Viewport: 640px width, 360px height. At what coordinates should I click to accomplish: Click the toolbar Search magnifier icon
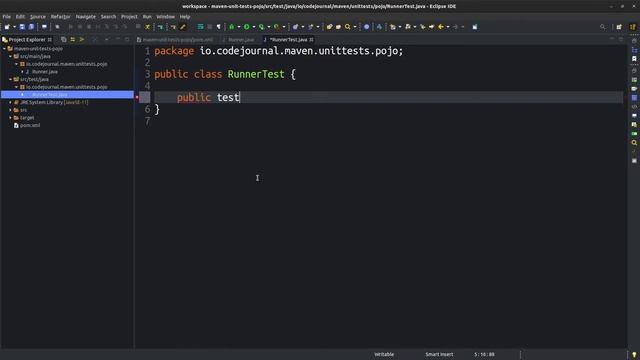(348, 27)
